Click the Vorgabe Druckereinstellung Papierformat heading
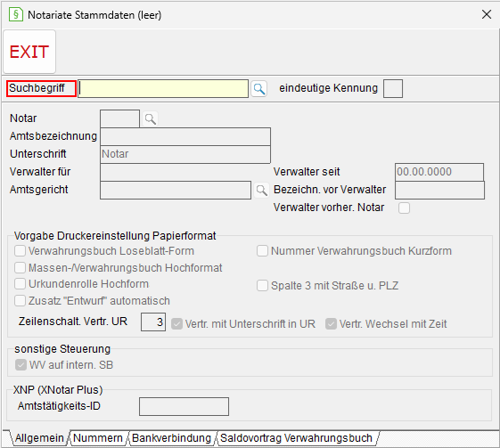 [115, 236]
